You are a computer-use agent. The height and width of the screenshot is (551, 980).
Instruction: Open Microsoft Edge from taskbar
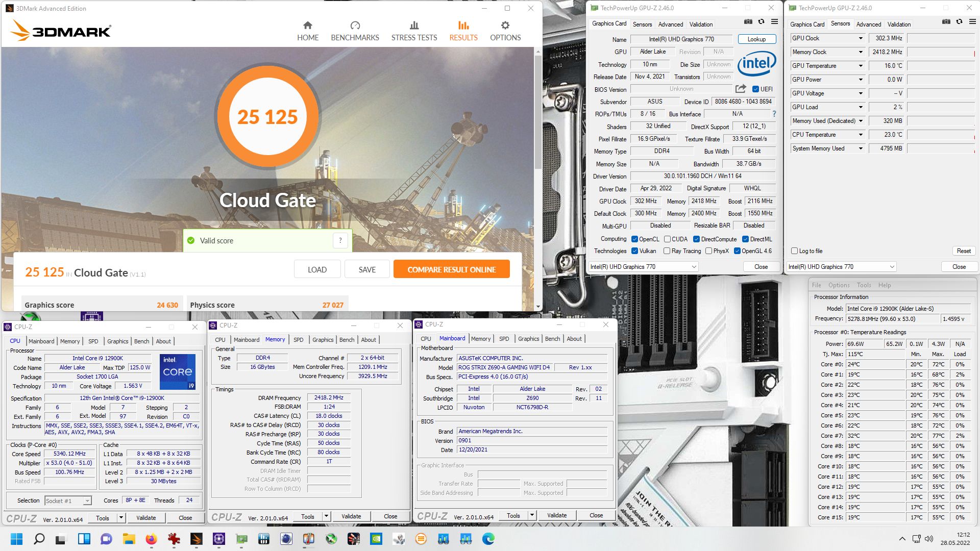pyautogui.click(x=488, y=539)
